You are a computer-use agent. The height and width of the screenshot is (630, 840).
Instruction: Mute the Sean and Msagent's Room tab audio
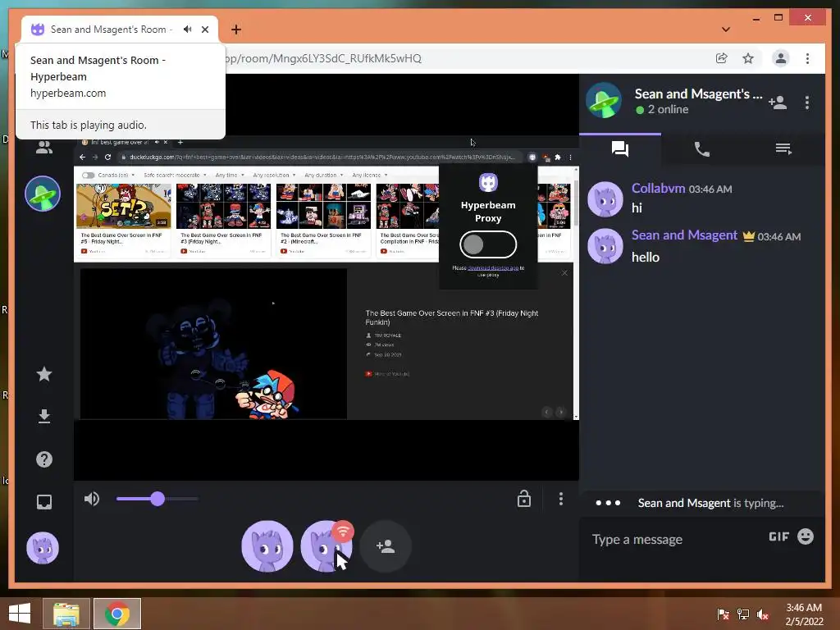[188, 30]
